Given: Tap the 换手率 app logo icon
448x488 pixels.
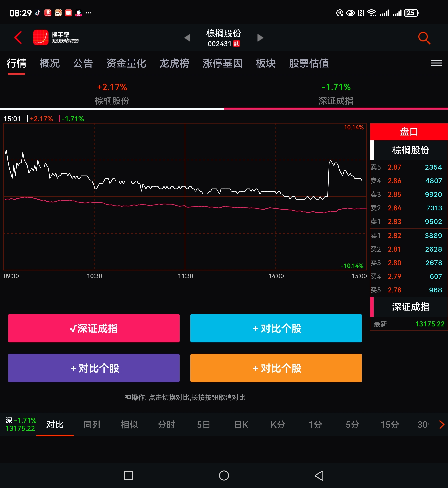Looking at the screenshot, I should coord(41,38).
